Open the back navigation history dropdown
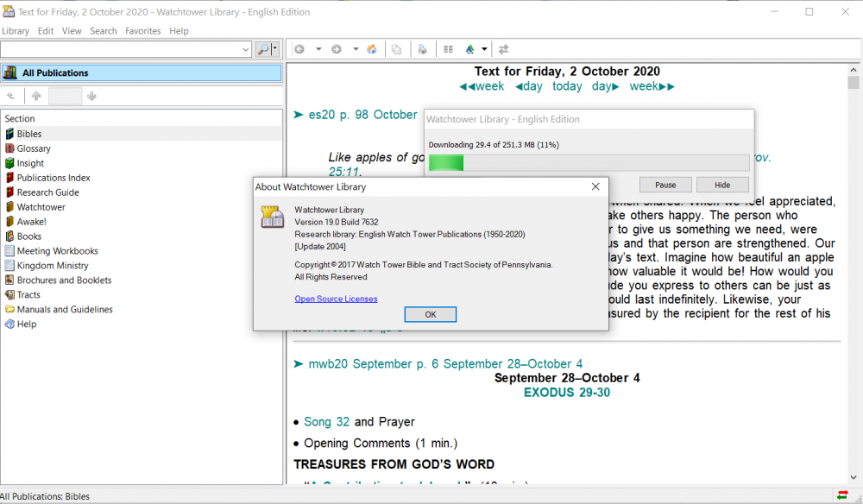Image resolution: width=863 pixels, height=504 pixels. [318, 49]
